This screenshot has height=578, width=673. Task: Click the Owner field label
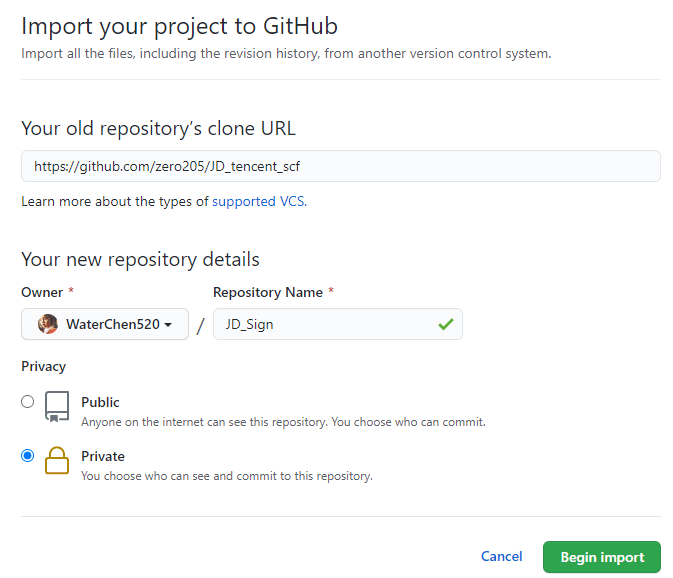pyautogui.click(x=41, y=292)
